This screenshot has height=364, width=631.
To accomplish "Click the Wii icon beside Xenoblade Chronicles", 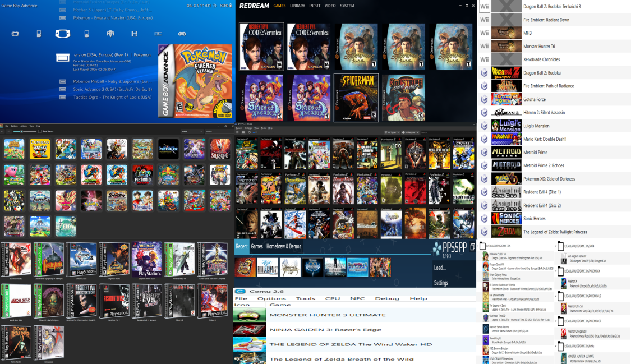I will [x=485, y=59].
